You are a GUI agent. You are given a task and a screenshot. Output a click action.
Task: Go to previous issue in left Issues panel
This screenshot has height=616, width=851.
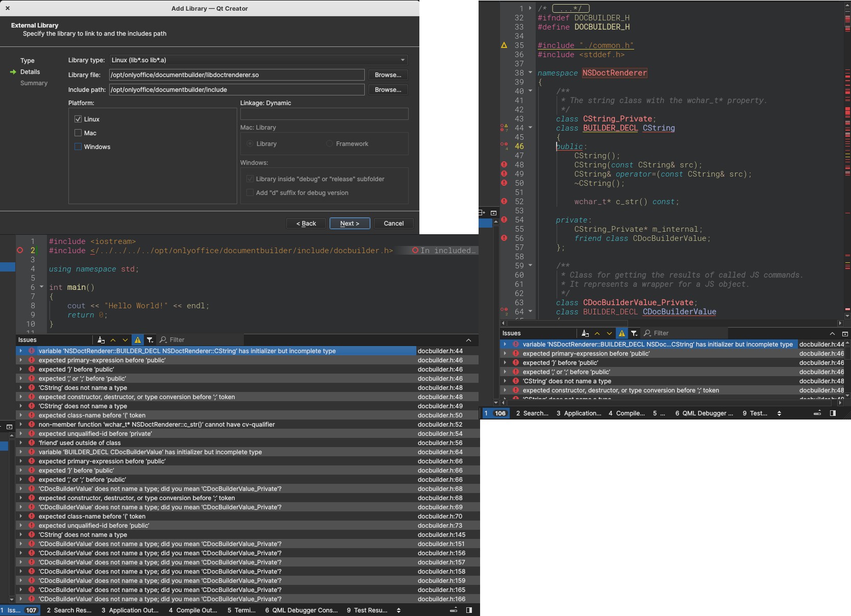[113, 340]
